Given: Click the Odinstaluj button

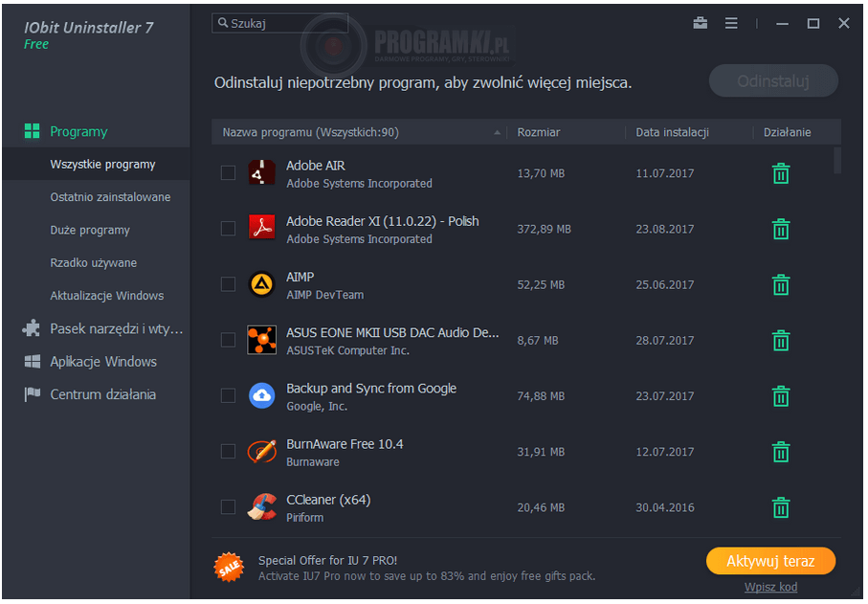Looking at the screenshot, I should (x=773, y=80).
